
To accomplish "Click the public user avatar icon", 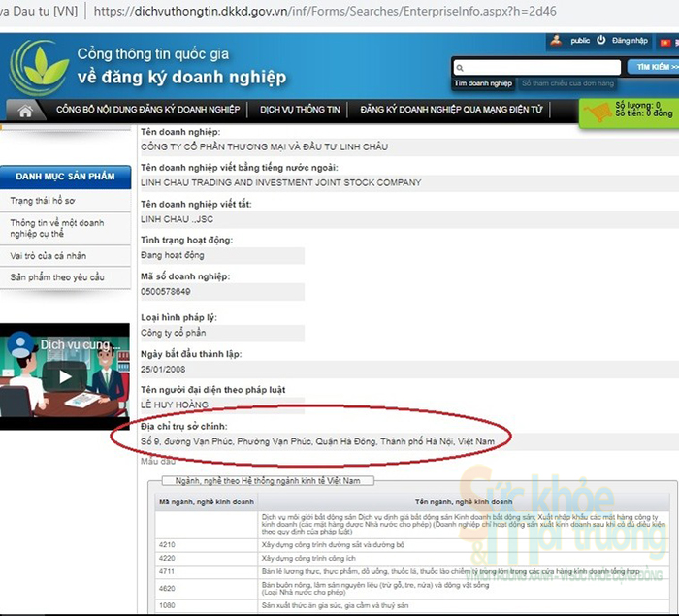I will [x=556, y=41].
